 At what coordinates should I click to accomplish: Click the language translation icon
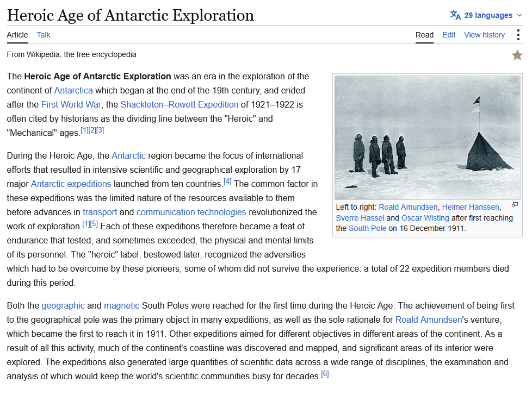[x=455, y=15]
